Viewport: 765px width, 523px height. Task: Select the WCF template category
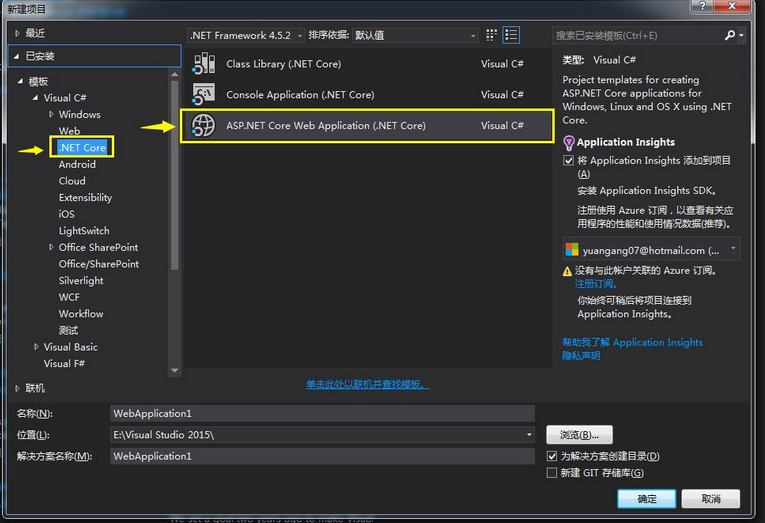69,297
